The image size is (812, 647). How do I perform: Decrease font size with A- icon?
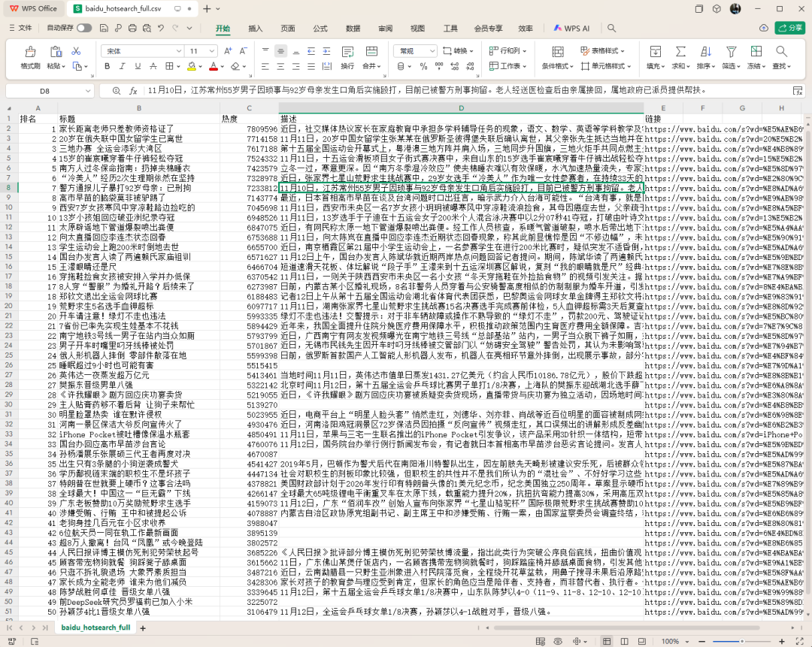click(243, 51)
